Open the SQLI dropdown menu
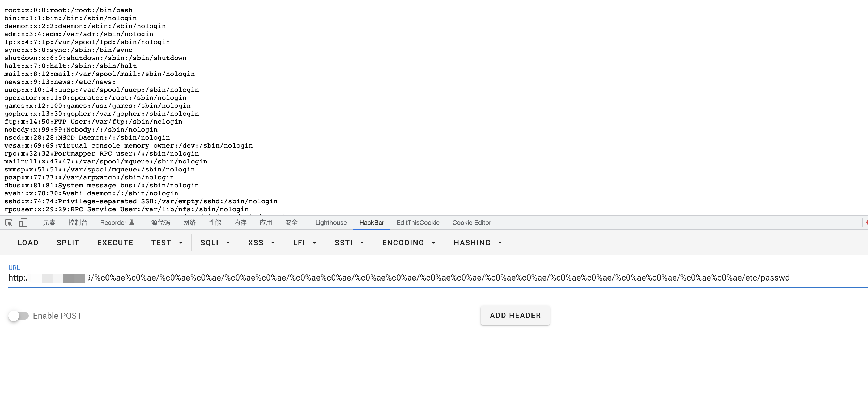Screen dimensions: 868x405 click(x=215, y=243)
